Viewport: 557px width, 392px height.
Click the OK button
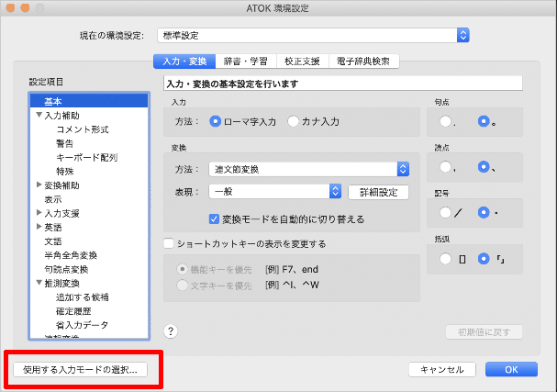511,369
